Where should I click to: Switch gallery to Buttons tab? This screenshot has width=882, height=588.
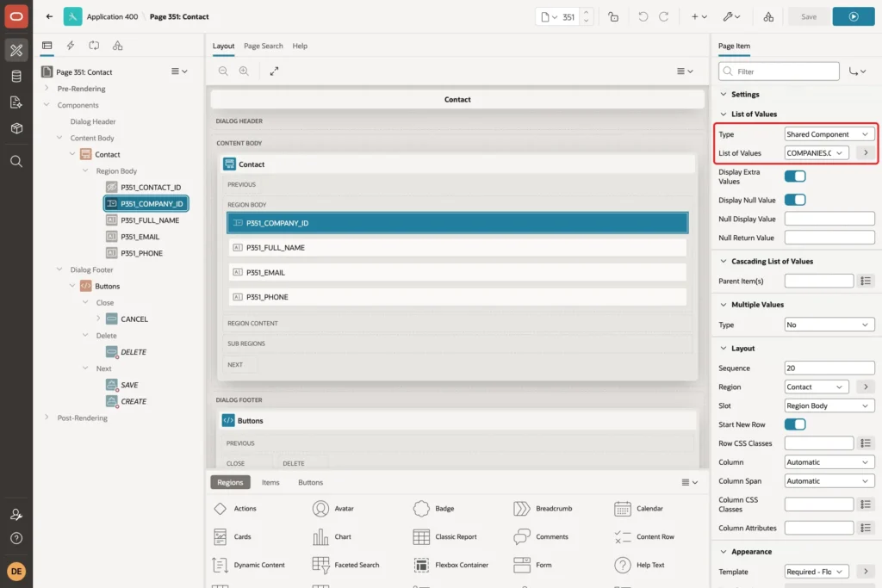coord(310,482)
